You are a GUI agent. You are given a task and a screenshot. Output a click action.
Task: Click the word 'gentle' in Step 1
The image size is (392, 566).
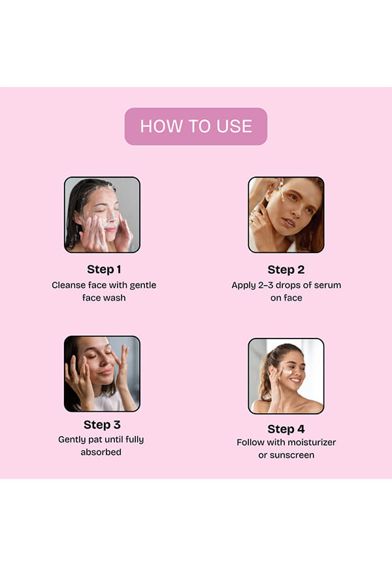tap(143, 286)
